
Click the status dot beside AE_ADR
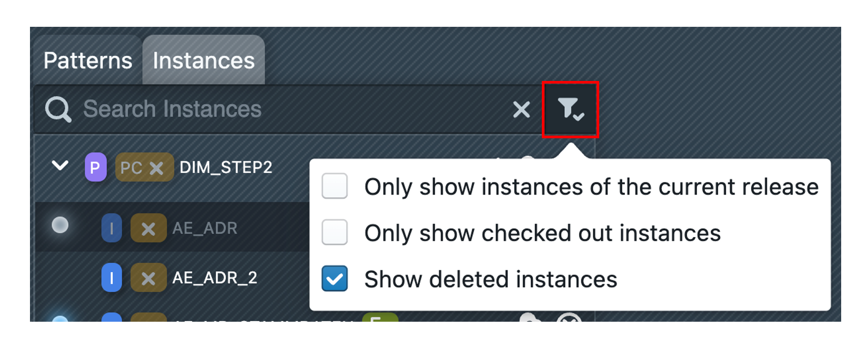(60, 225)
